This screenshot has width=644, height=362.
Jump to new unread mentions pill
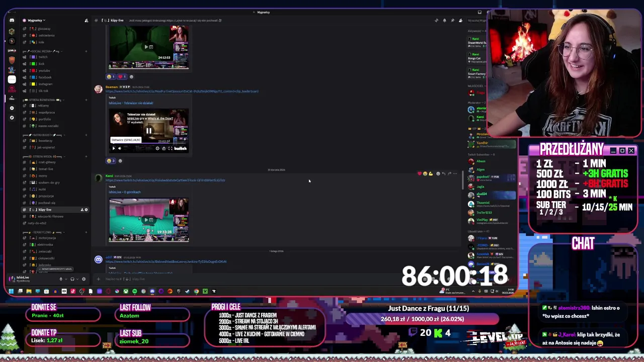(56, 269)
